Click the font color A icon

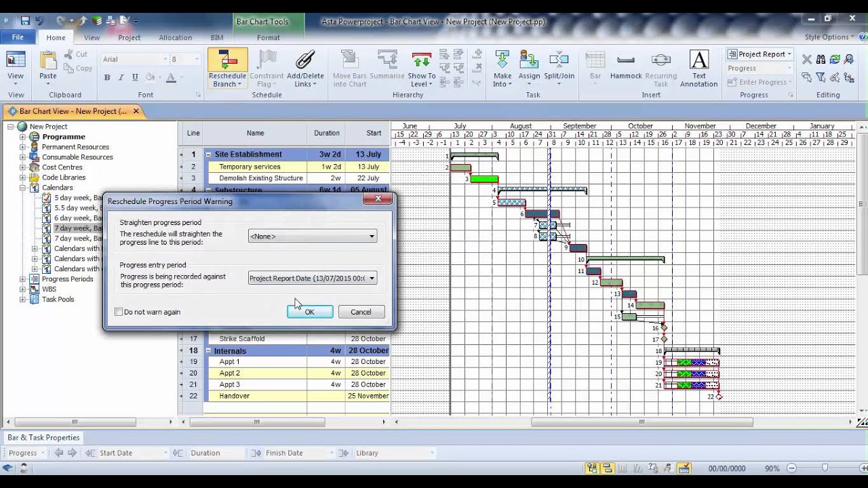tap(170, 77)
